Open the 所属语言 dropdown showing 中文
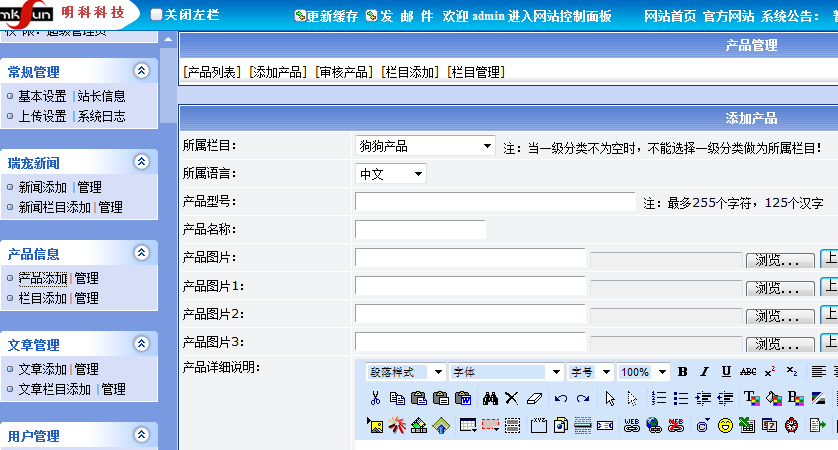This screenshot has height=450, width=838. (x=391, y=174)
